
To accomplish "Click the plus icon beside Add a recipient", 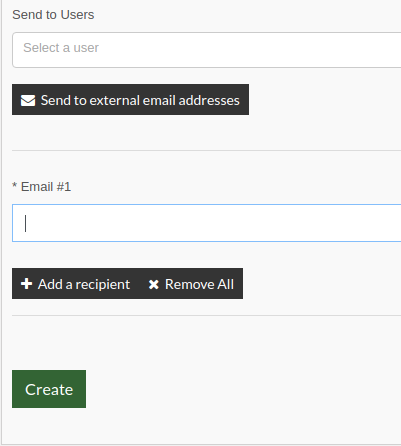I will 26,284.
